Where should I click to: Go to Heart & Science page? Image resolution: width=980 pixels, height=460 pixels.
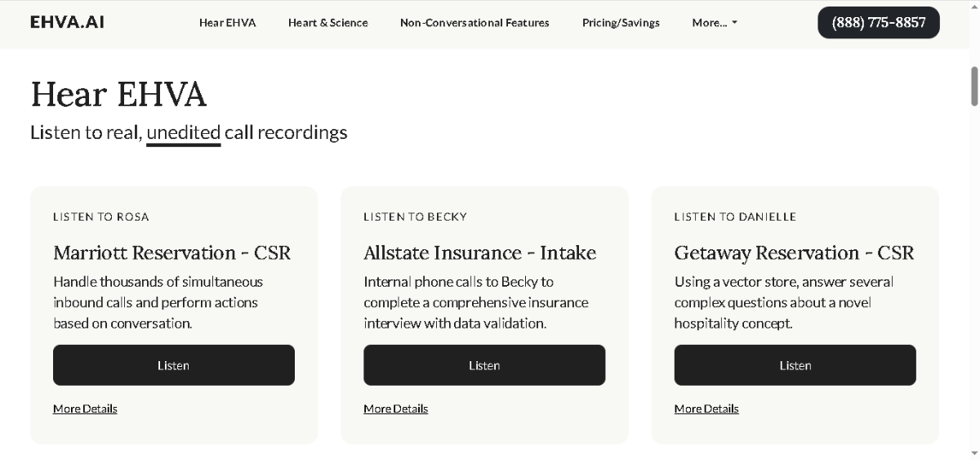[327, 23]
